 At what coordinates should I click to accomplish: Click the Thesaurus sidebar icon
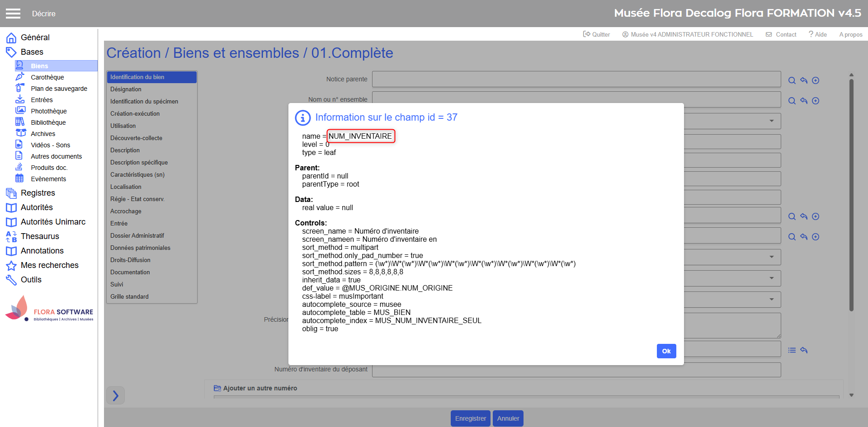(11, 236)
